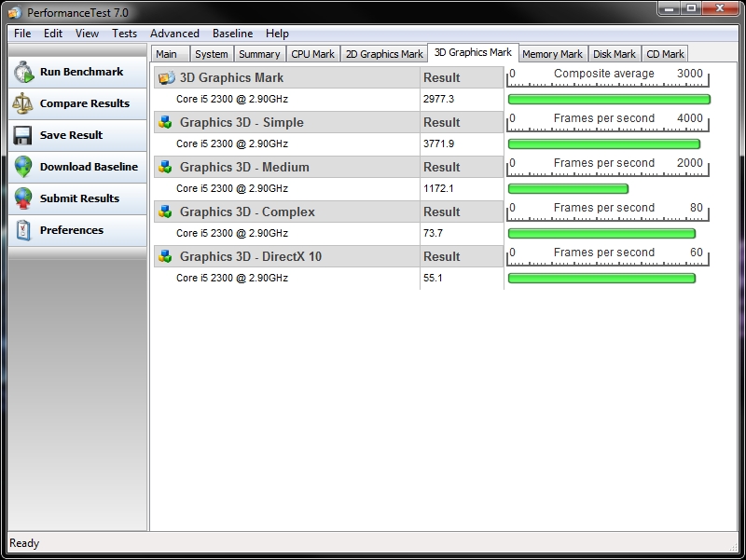This screenshot has height=560, width=746.
Task: Open the Advanced menu
Action: (x=174, y=34)
